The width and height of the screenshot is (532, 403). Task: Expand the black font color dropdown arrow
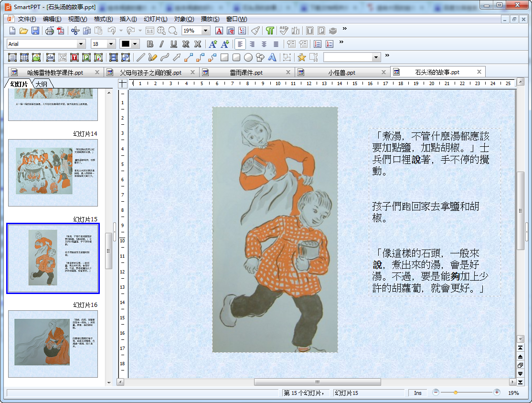coord(135,44)
